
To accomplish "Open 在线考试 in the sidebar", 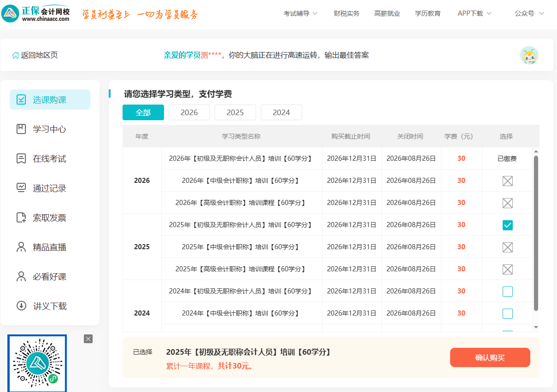I will click(x=50, y=158).
